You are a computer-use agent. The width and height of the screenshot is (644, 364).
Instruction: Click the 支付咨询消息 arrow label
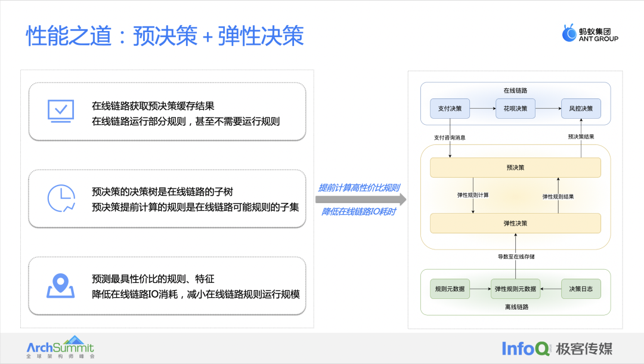coord(450,138)
